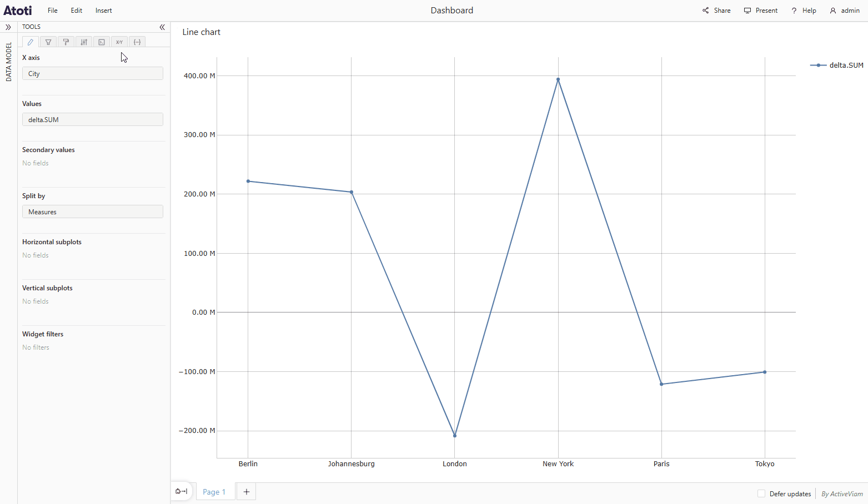The width and height of the screenshot is (868, 504).
Task: Select the pencil Fields editor tab
Action: click(x=29, y=42)
